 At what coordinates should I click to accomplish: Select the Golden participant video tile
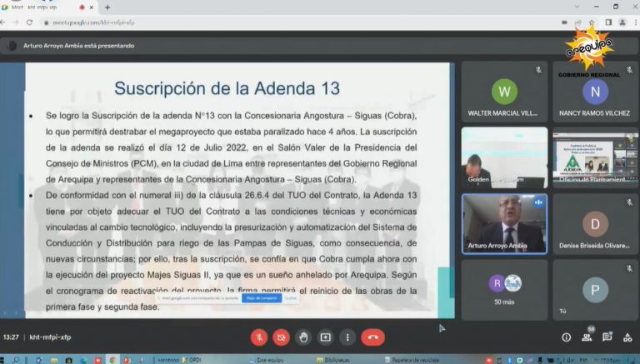[504, 157]
